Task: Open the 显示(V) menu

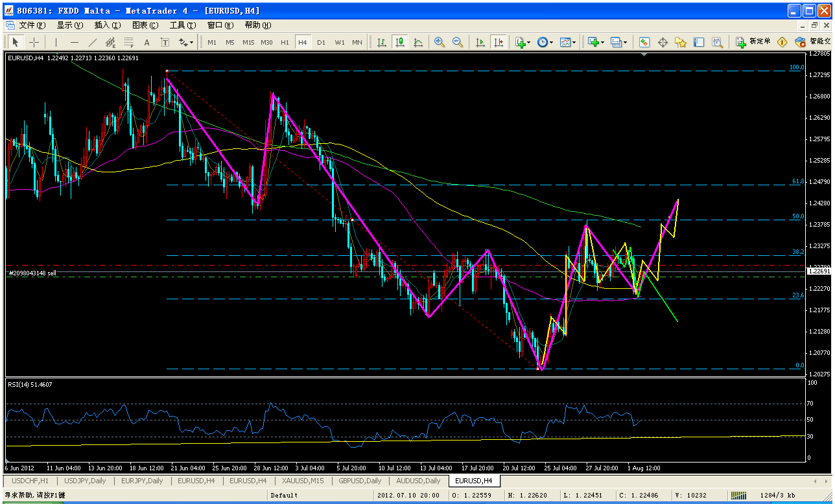Action: click(70, 25)
